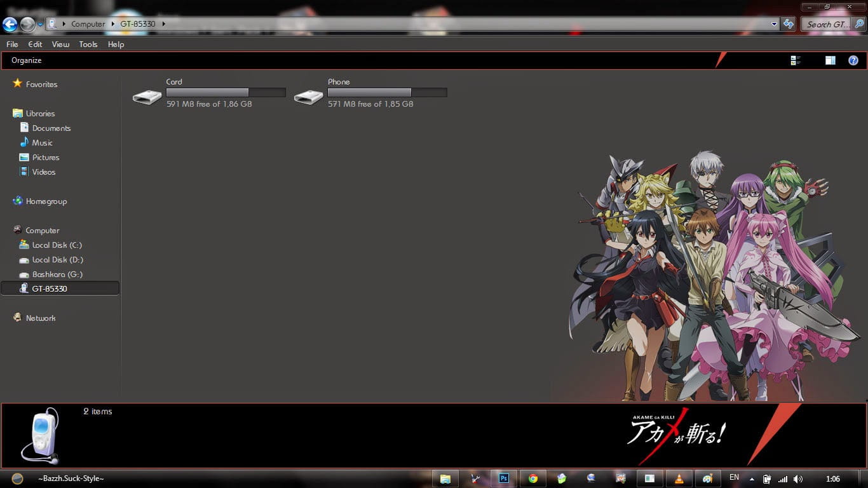Screen dimensions: 868x488
Task: Open Local Disk (D:) in sidebar
Action: [x=57, y=260]
